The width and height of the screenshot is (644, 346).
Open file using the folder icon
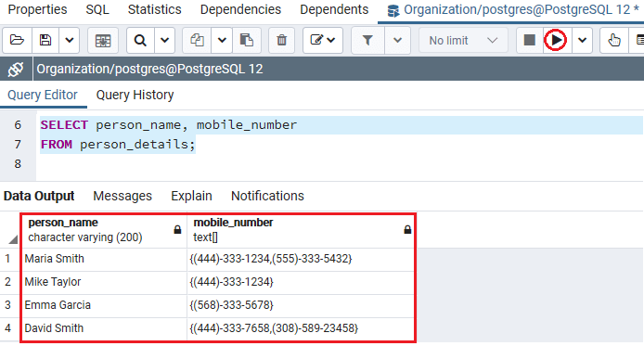pyautogui.click(x=17, y=40)
